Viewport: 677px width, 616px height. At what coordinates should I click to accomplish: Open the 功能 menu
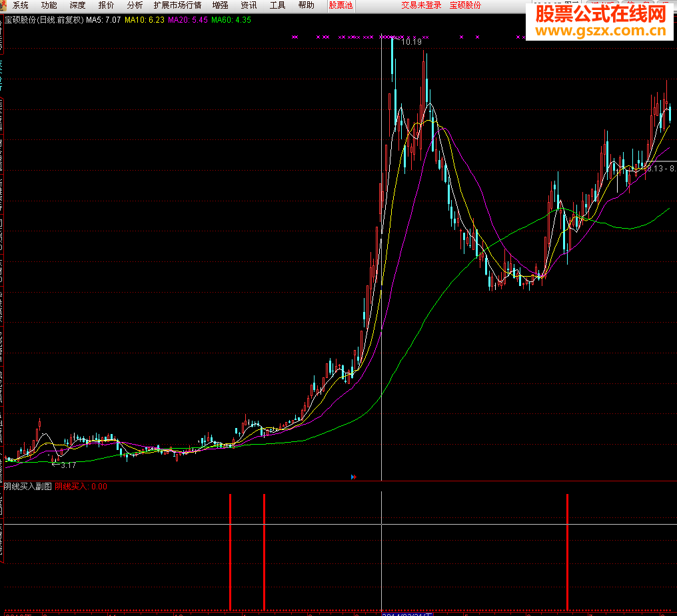pos(49,5)
